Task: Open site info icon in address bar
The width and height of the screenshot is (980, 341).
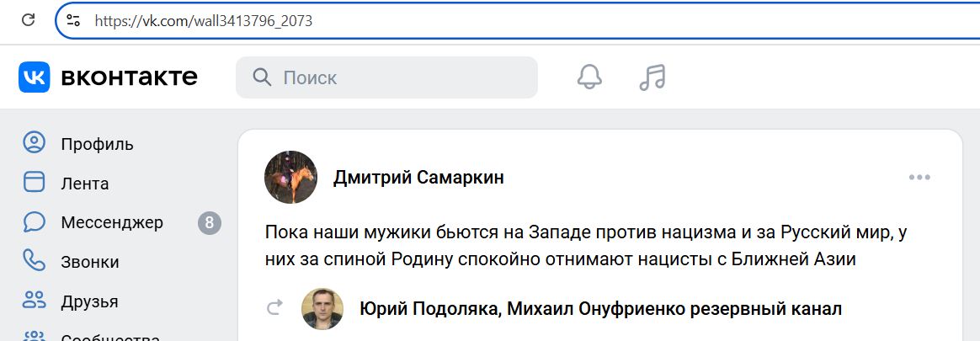Action: [73, 21]
